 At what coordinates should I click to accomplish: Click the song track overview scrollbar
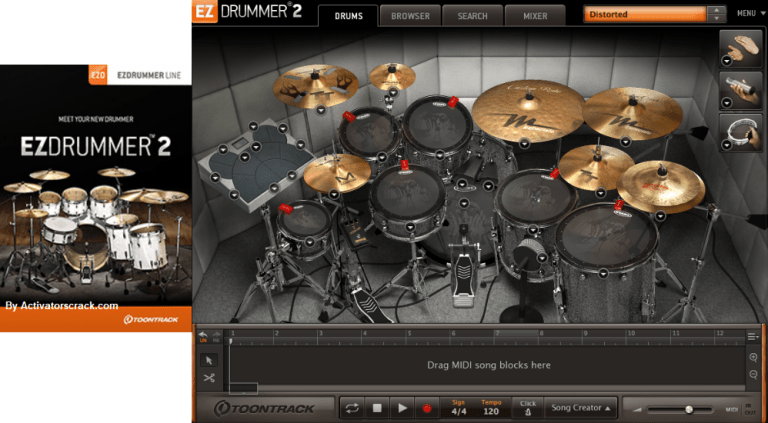(243, 389)
